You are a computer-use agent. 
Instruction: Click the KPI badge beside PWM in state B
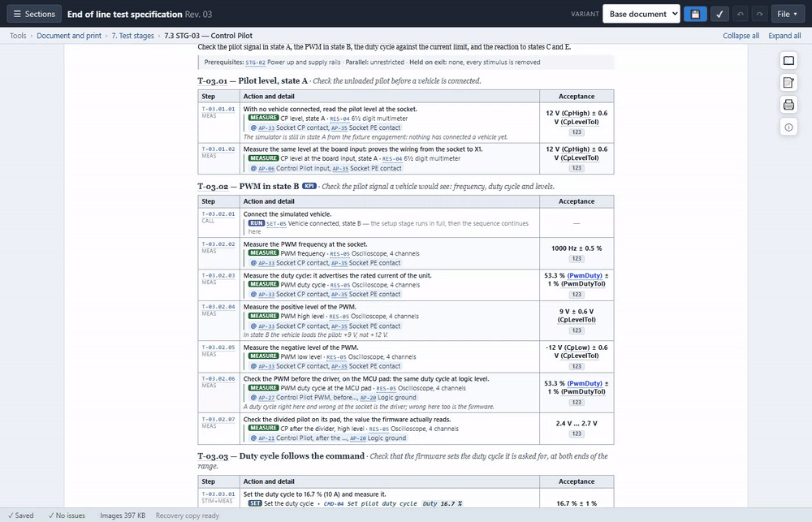309,186
